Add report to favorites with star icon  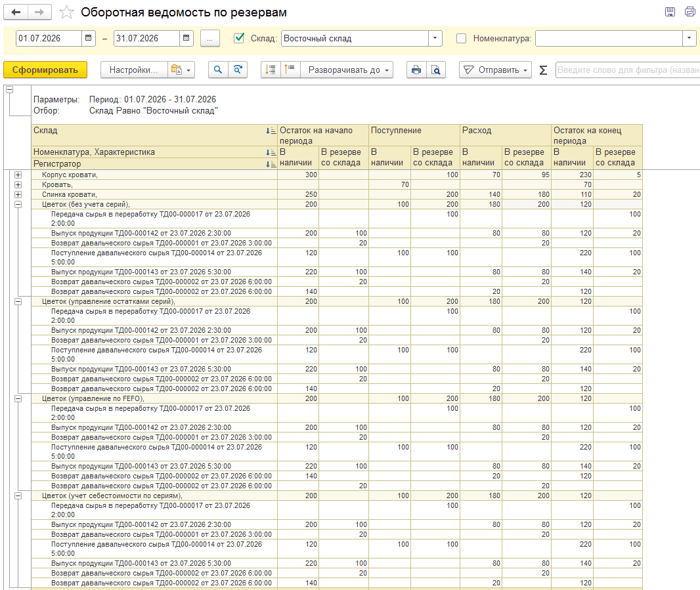(x=66, y=12)
